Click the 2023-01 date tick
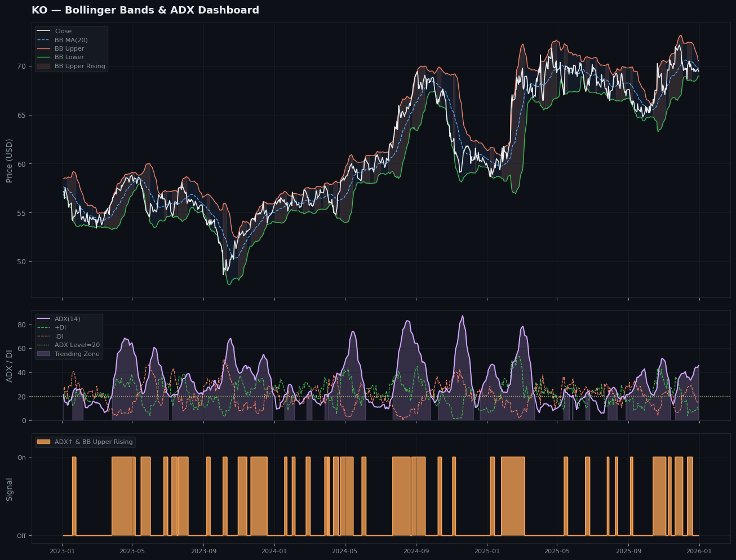The width and height of the screenshot is (736, 560). point(62,552)
